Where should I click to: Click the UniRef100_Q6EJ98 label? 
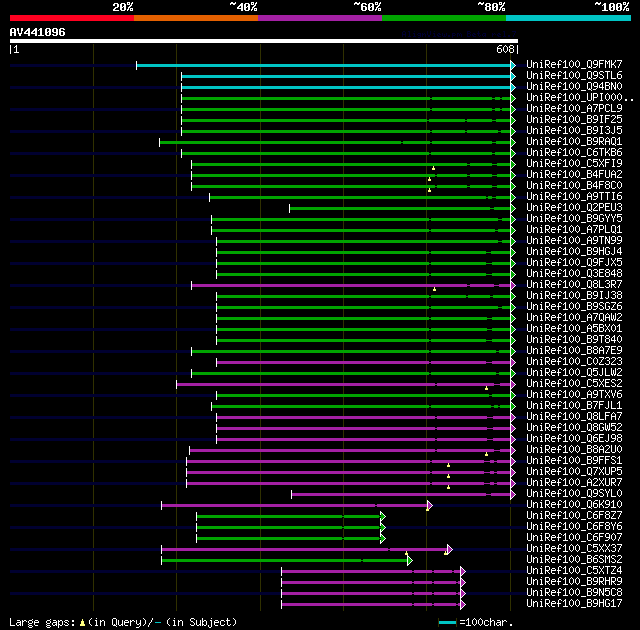(574, 439)
